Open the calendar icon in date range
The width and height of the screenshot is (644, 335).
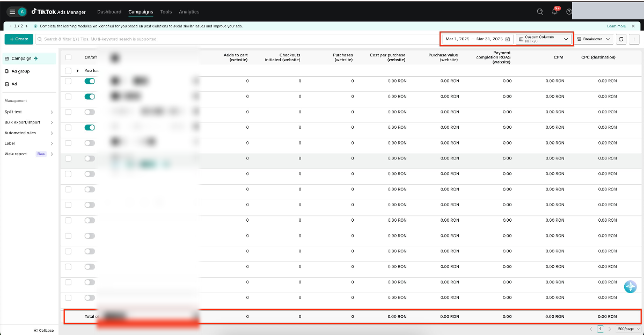508,39
